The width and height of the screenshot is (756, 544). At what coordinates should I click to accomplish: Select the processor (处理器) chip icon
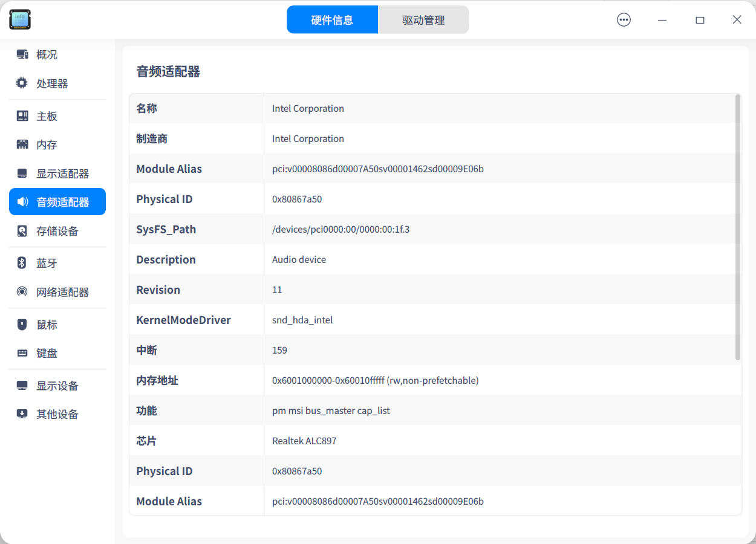[x=22, y=83]
